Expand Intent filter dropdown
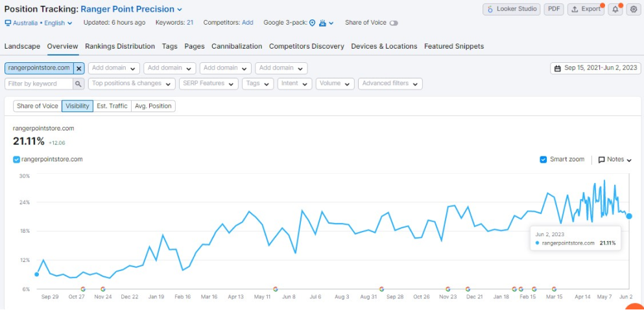 [294, 84]
